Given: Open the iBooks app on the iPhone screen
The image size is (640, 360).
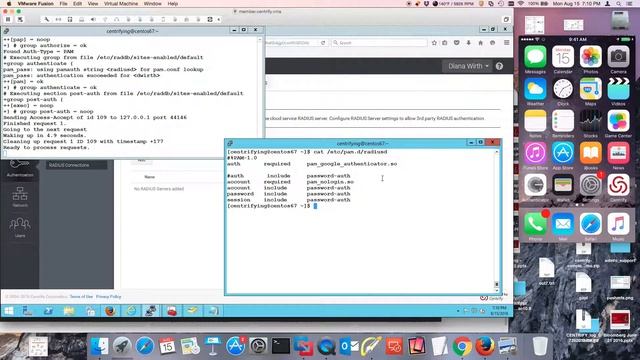Looking at the screenshot, I should pyautogui.click(x=591, y=153).
